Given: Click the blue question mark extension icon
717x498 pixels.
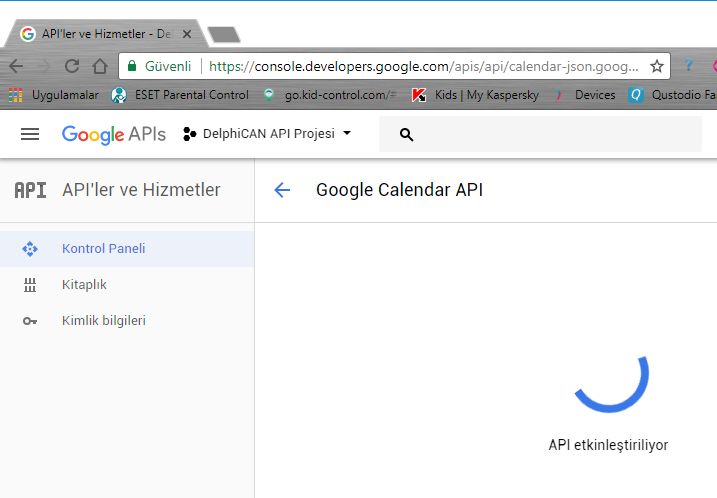Looking at the screenshot, I should coord(688,66).
